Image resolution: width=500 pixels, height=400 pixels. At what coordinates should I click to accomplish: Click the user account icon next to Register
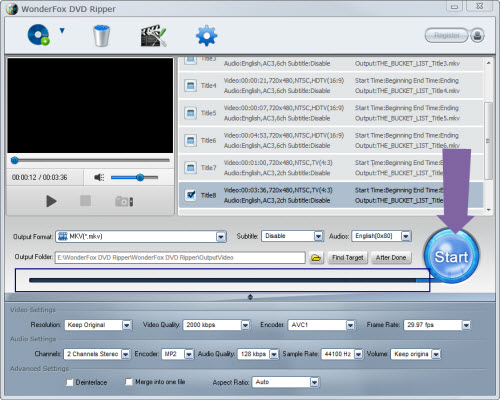click(x=477, y=35)
